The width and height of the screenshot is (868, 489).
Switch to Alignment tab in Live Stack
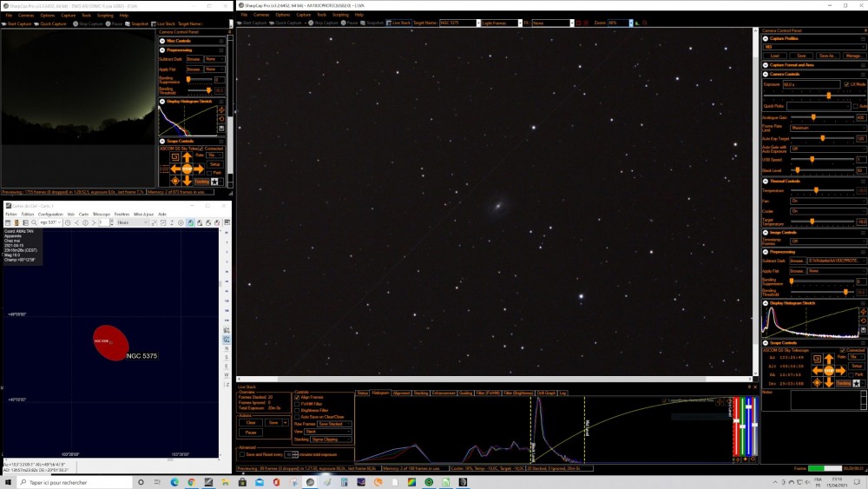tap(401, 393)
